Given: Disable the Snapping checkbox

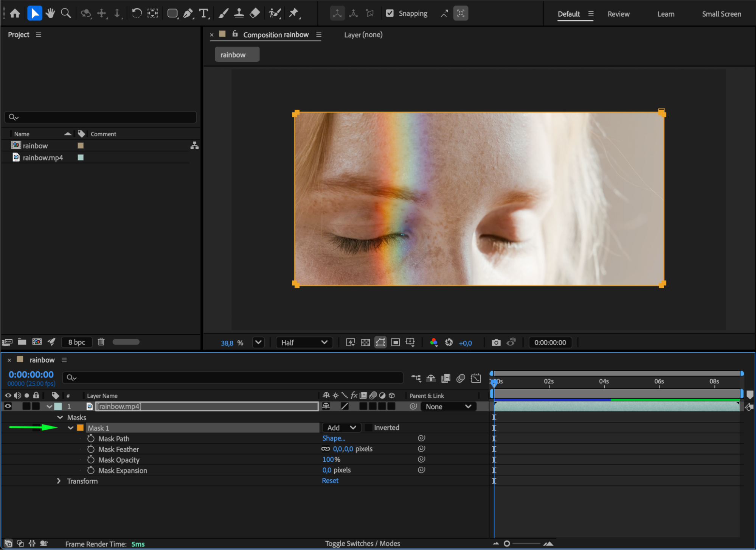Looking at the screenshot, I should click(390, 14).
